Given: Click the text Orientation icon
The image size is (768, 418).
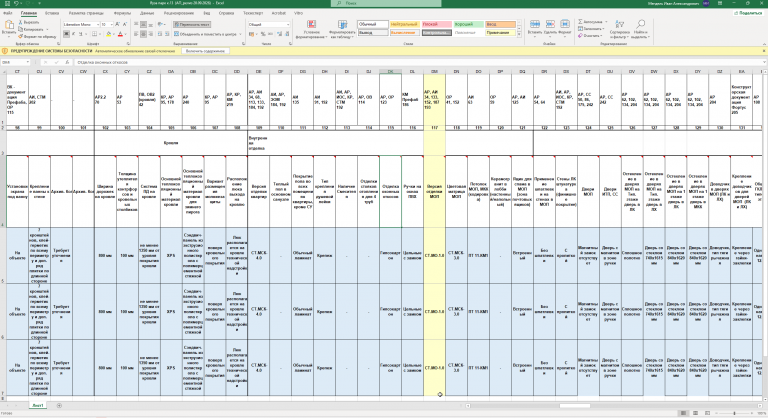Looking at the screenshot, I should pos(161,24).
